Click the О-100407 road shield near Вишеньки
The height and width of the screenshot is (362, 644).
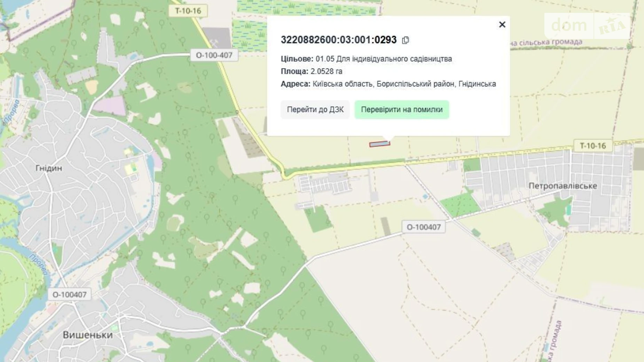[x=70, y=294]
